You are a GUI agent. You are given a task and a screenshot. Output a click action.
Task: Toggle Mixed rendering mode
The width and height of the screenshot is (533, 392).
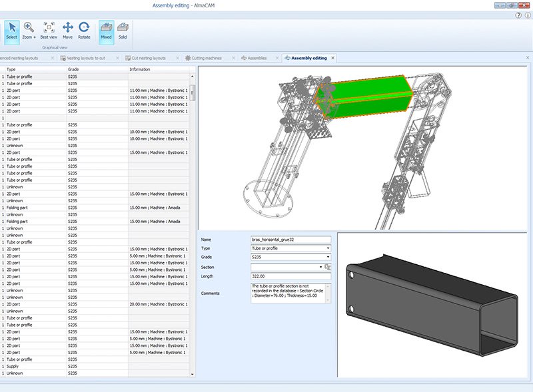click(x=106, y=28)
